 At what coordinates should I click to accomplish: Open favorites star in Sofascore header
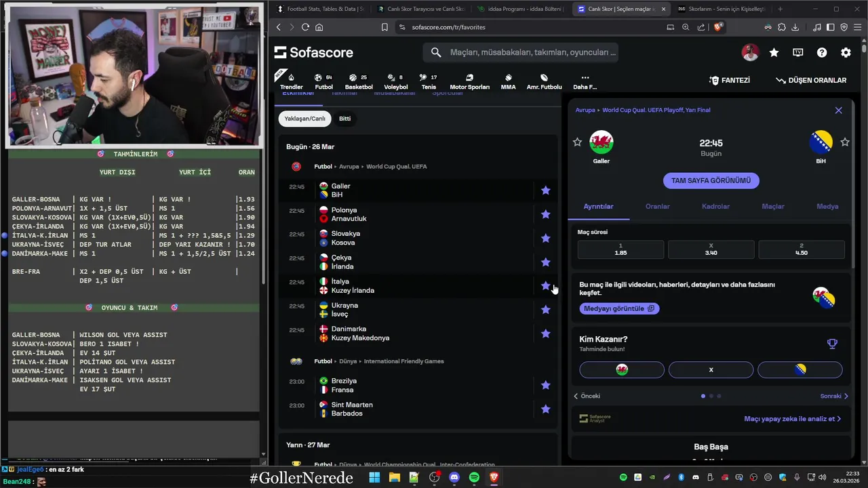coord(774,52)
